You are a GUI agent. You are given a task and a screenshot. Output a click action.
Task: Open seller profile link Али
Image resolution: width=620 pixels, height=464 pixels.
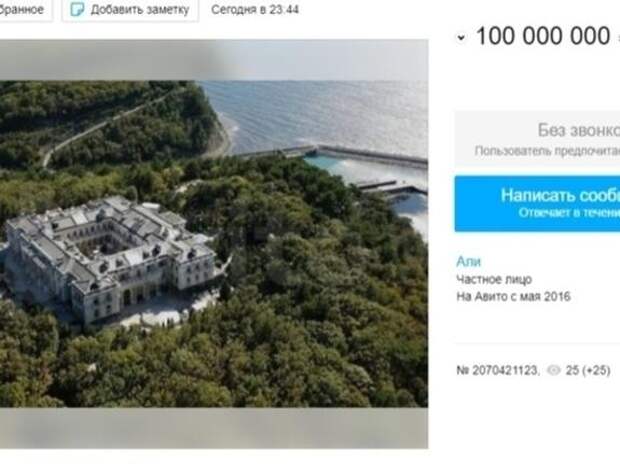tap(465, 262)
